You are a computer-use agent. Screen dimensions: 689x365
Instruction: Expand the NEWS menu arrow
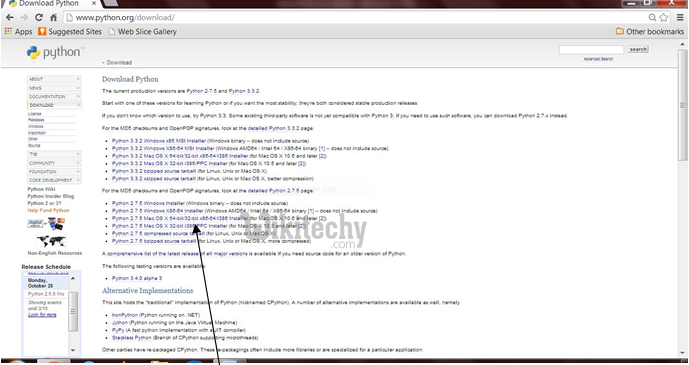pos(78,88)
